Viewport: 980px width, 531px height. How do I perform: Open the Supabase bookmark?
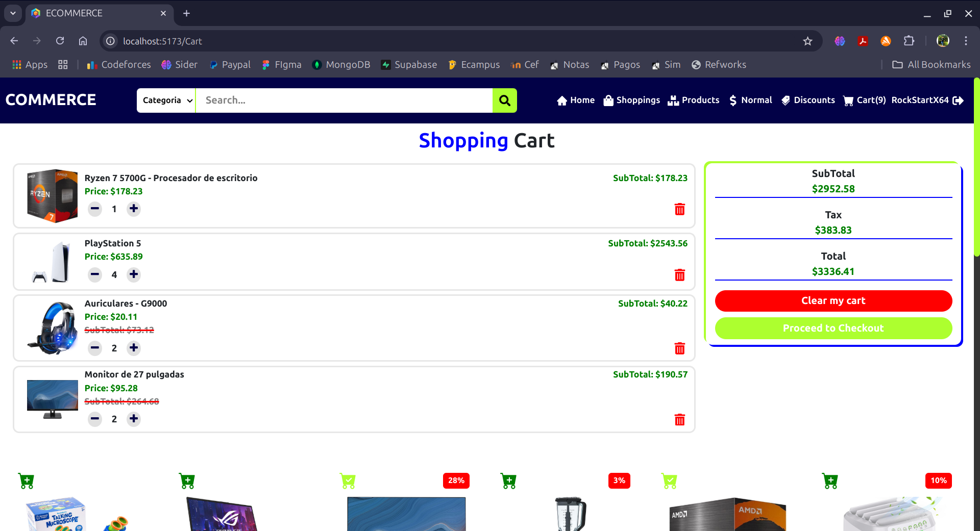[409, 65]
